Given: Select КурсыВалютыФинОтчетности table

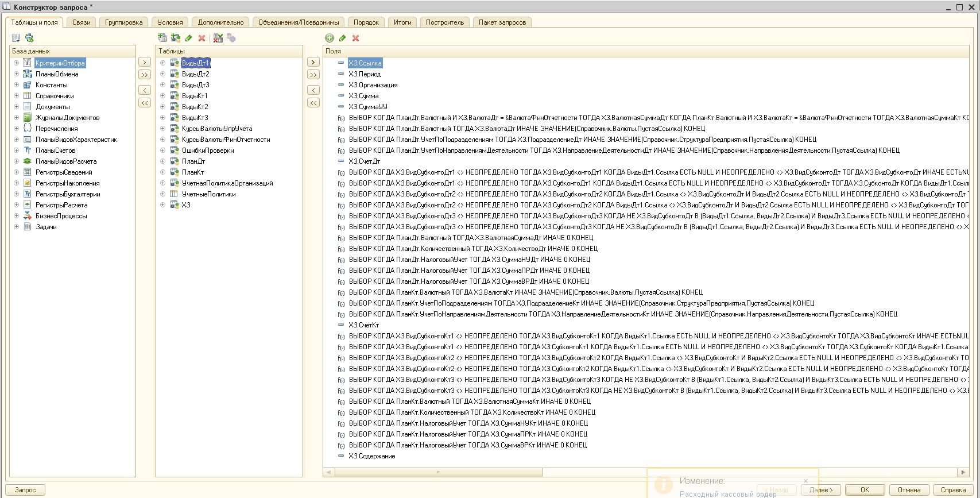Looking at the screenshot, I should 226,139.
